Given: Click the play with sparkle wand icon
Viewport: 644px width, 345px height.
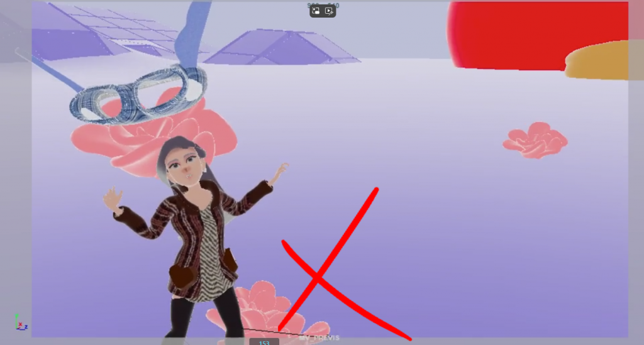Looking at the screenshot, I should pyautogui.click(x=329, y=11).
